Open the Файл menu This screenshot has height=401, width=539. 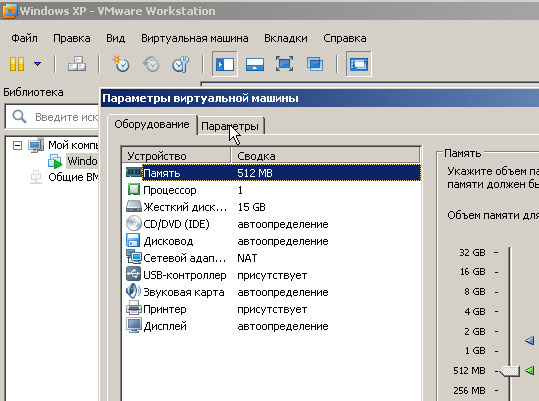coord(24,38)
